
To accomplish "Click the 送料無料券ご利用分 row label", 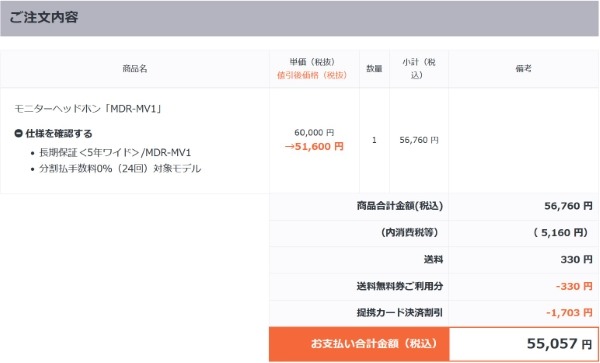I will coord(400,286).
